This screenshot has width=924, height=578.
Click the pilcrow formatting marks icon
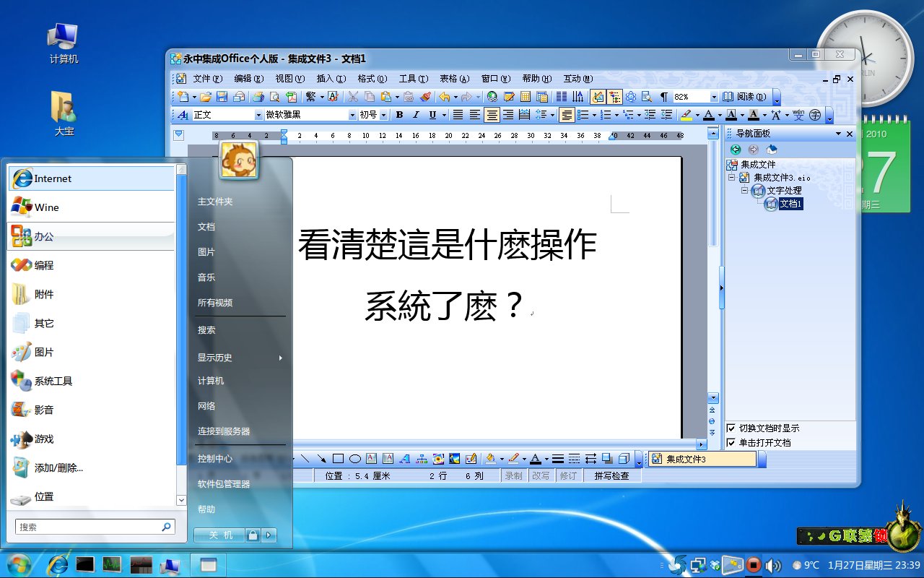pos(664,96)
